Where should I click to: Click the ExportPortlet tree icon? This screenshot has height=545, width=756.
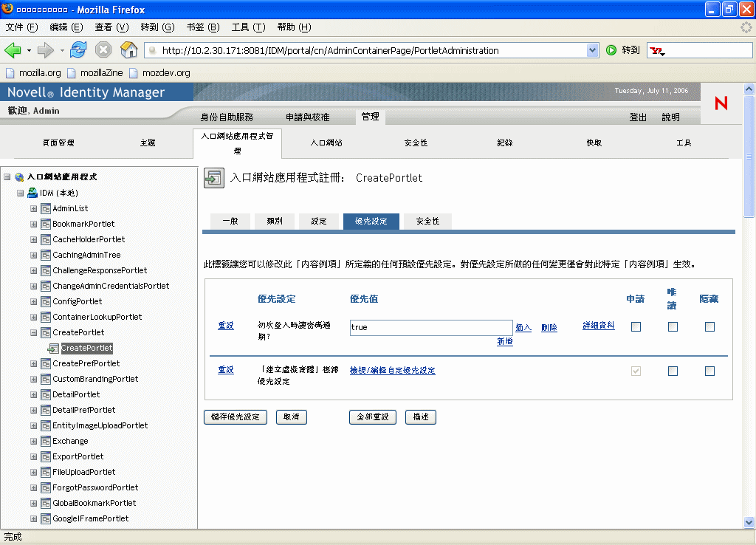click(x=46, y=456)
